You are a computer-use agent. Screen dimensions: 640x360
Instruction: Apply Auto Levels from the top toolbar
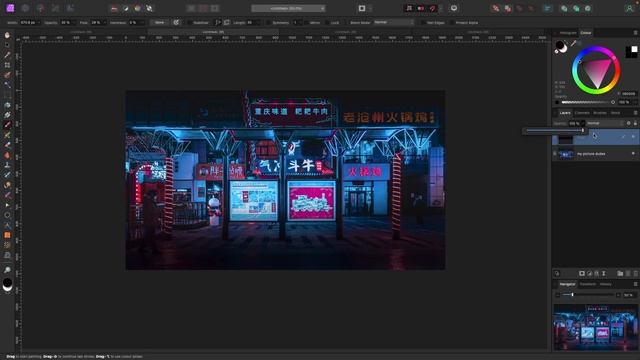pos(114,8)
